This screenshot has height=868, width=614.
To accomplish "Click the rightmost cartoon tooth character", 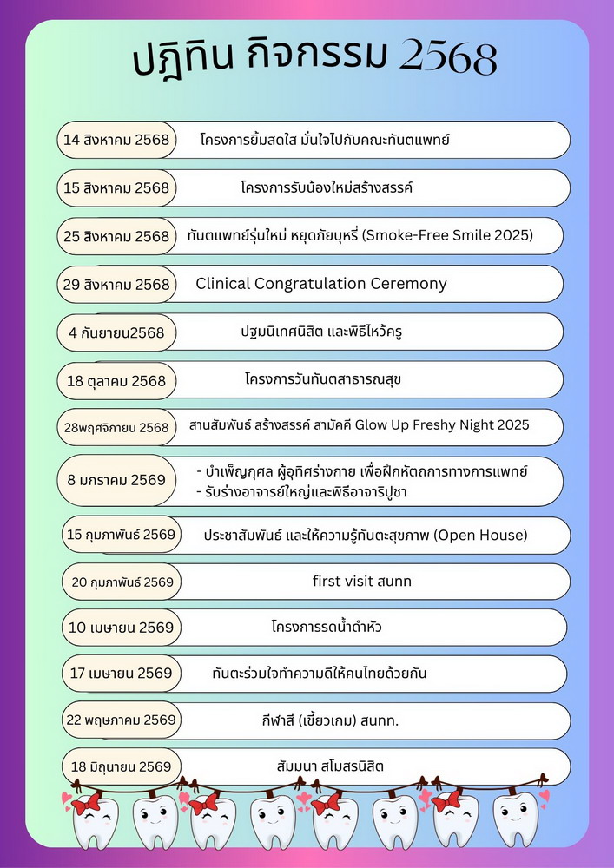I will pos(513,820).
